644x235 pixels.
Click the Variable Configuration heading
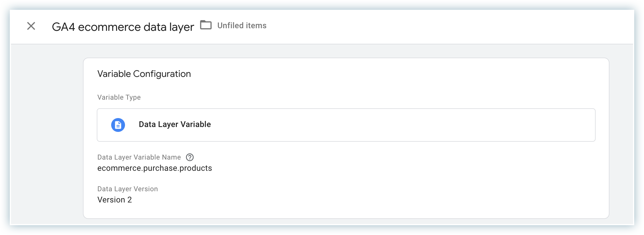[x=144, y=74]
